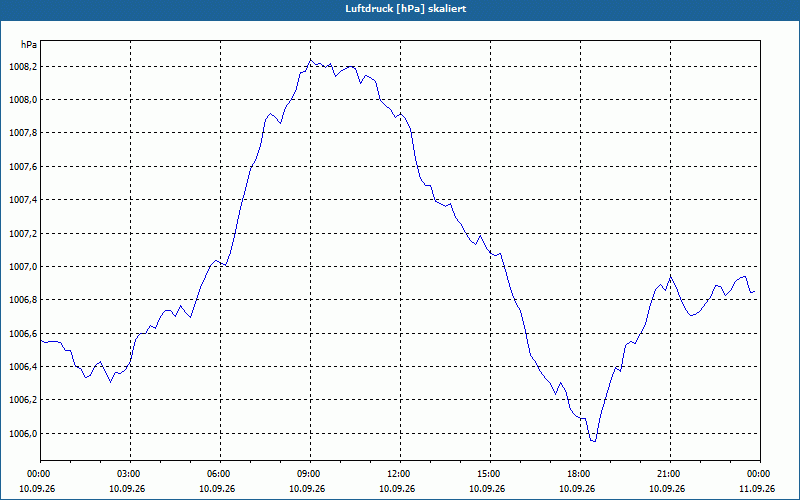Click the 06:00 time label
The height and width of the screenshot is (500, 800).
pyautogui.click(x=220, y=474)
